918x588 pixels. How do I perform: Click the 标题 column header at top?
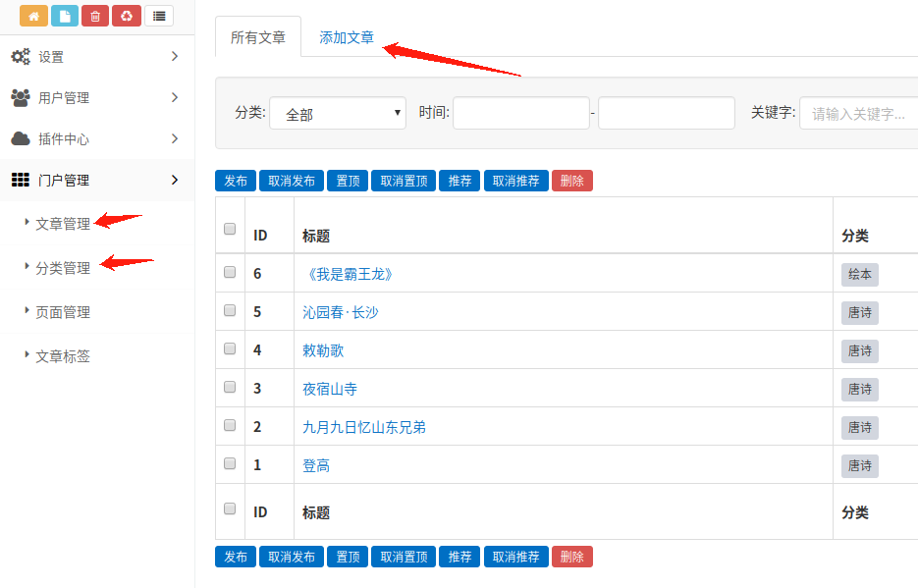point(316,236)
